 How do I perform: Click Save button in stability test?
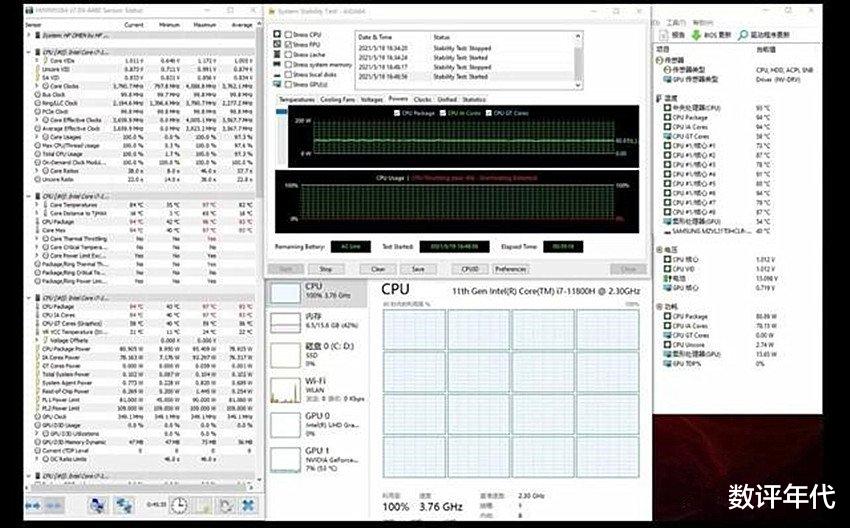point(418,269)
